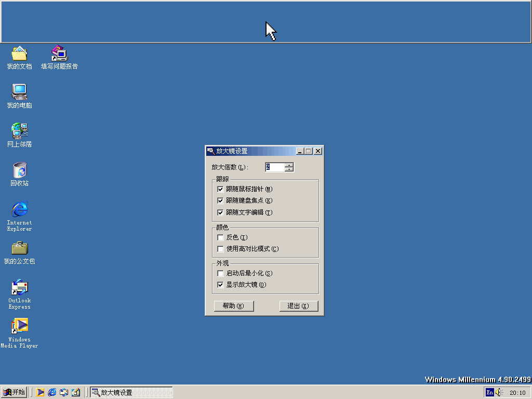Close the 放大镜设置 dialog
Image resolution: width=532 pixels, height=399 pixels.
click(x=318, y=151)
